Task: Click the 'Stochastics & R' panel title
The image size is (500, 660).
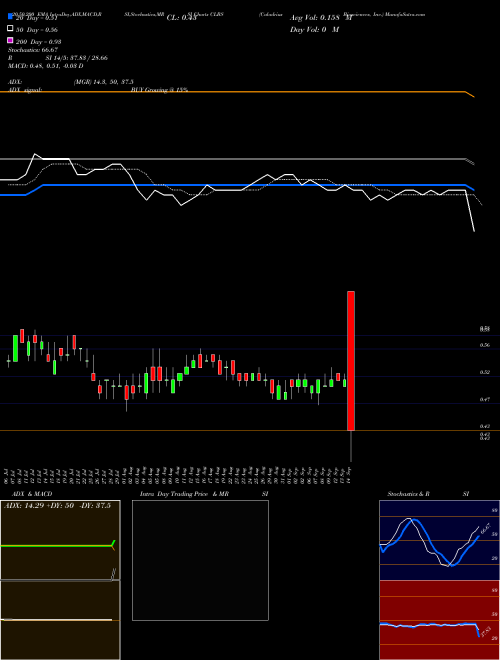Action: click(408, 494)
